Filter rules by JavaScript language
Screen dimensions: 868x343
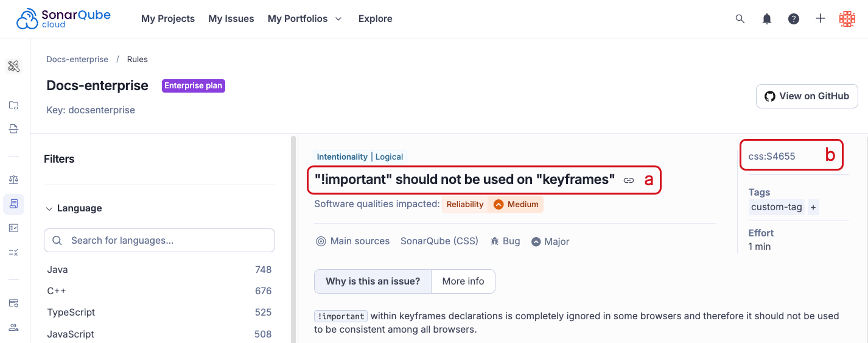click(159, 334)
